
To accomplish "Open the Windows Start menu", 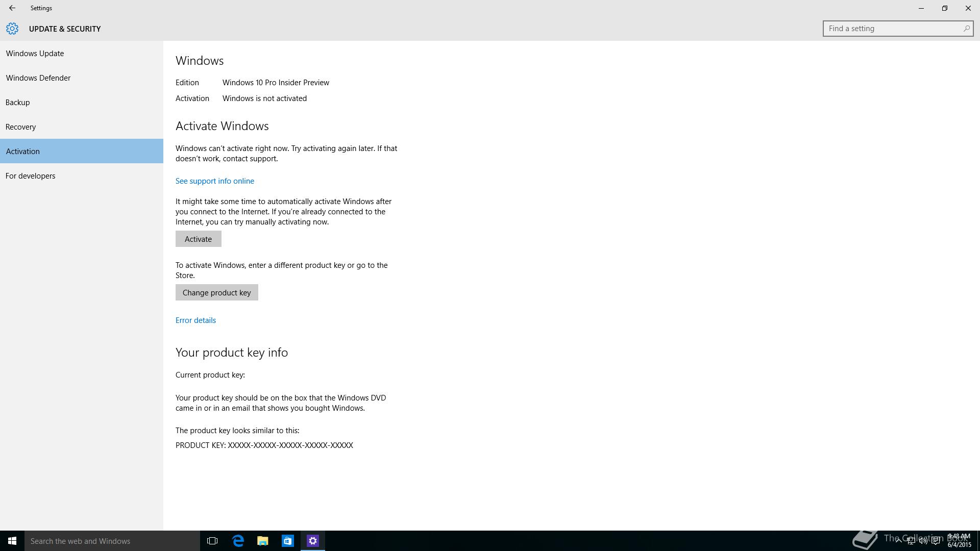I will (x=12, y=541).
